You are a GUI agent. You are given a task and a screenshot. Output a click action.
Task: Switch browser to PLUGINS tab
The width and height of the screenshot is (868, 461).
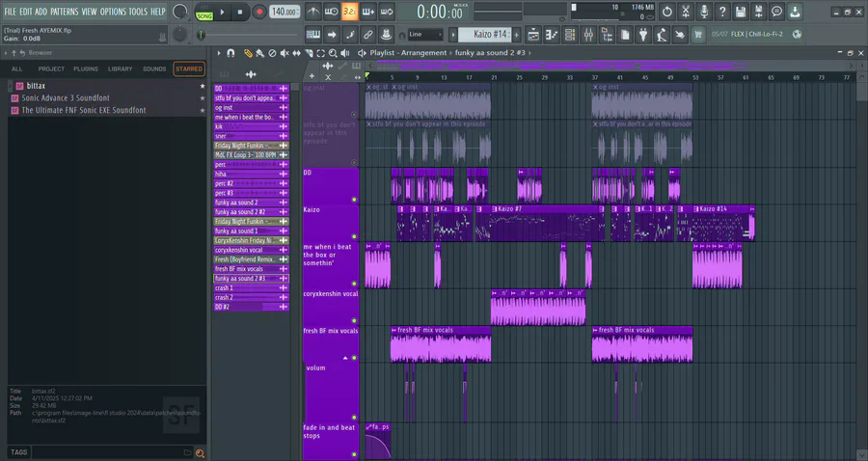point(86,69)
